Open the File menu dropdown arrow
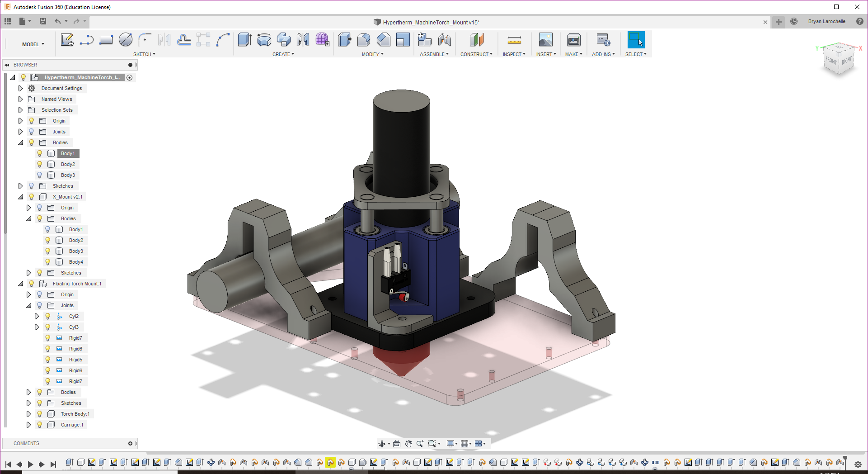 30,21
